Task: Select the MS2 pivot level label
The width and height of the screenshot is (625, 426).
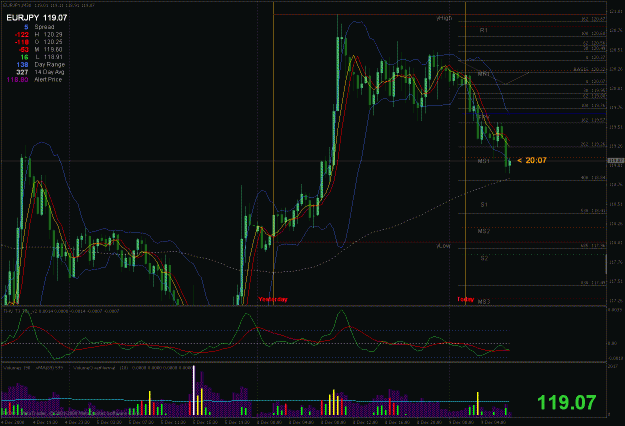Action: (x=484, y=231)
